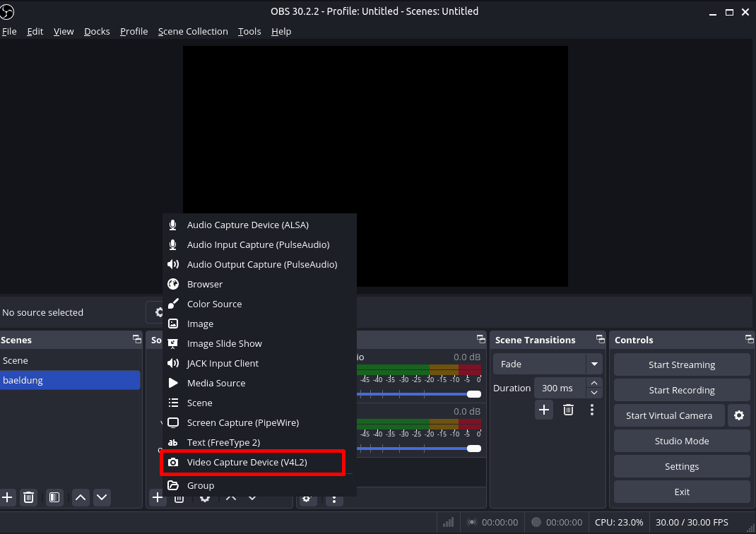Delete the selected scene using the trash icon
756x534 pixels.
(28, 497)
